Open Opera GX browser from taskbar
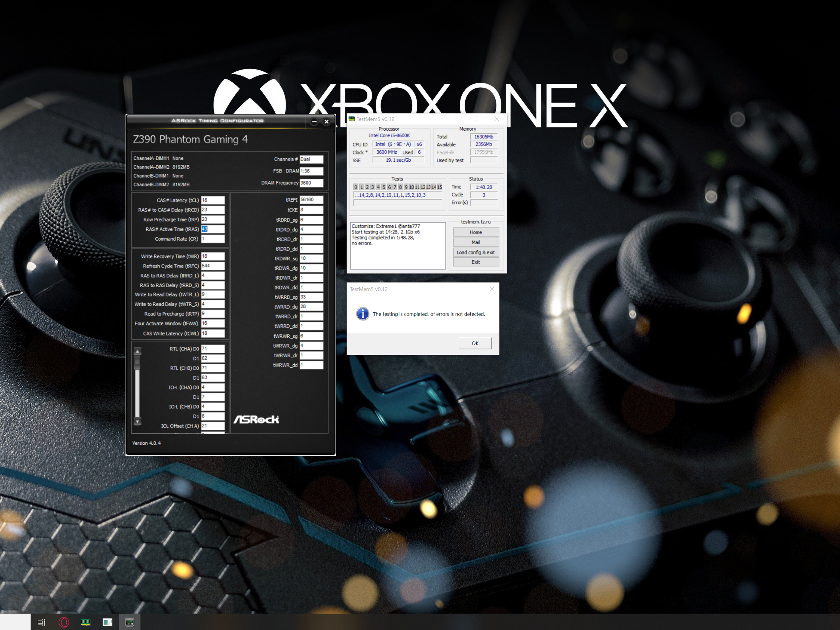This screenshot has height=630, width=840. click(64, 622)
